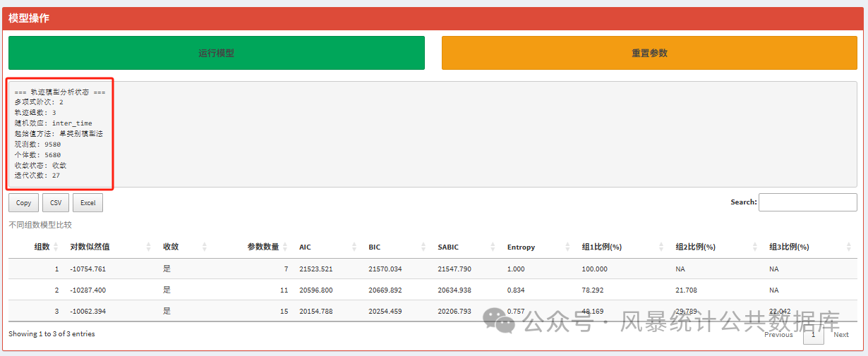Click AIC value 20154.788
Image resolution: width=868 pixels, height=356 pixels.
315,312
